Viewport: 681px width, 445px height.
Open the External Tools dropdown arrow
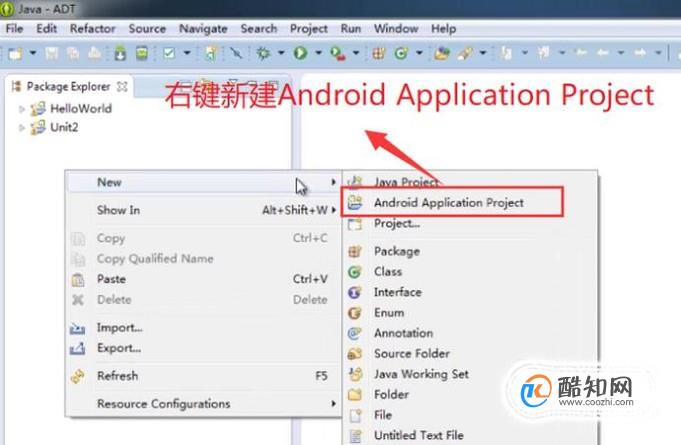tap(356, 53)
